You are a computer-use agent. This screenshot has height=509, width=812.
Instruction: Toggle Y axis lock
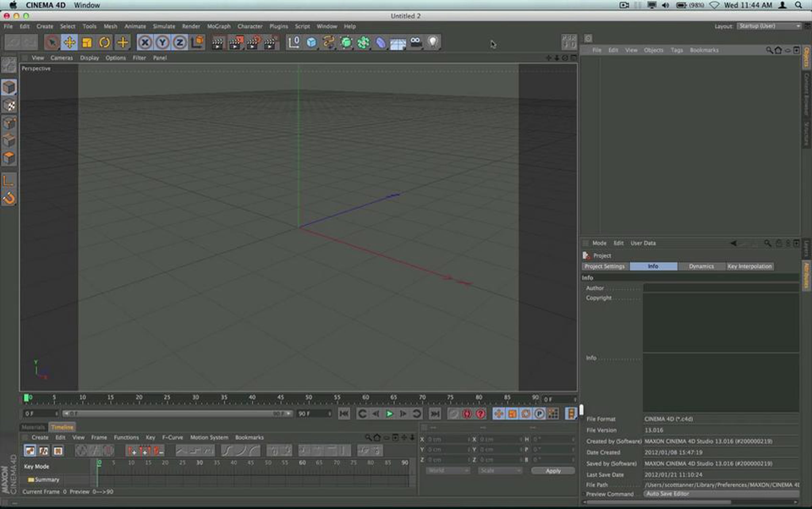tap(162, 43)
